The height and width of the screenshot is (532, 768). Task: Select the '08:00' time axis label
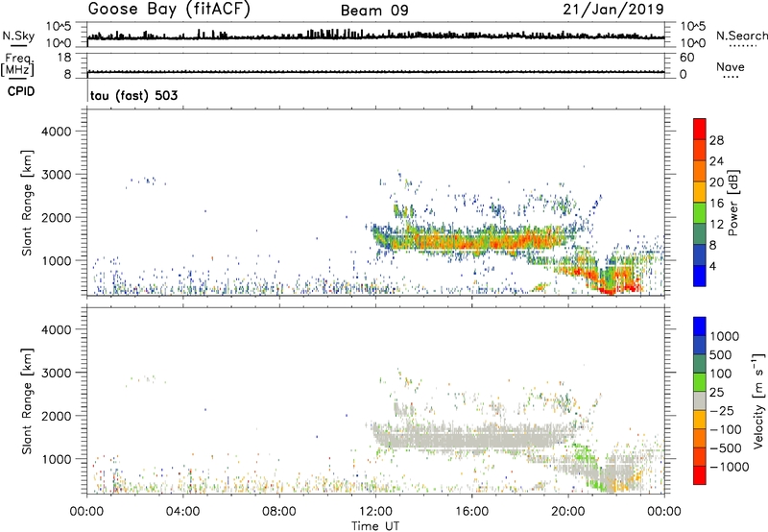[x=279, y=512]
